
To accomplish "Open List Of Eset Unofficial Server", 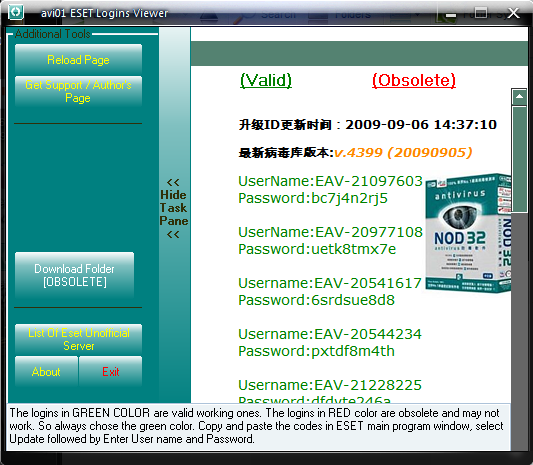I will point(78,339).
